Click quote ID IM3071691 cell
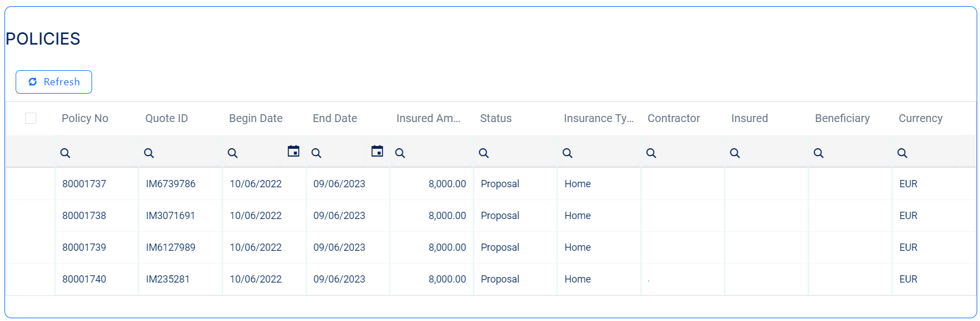 click(170, 216)
